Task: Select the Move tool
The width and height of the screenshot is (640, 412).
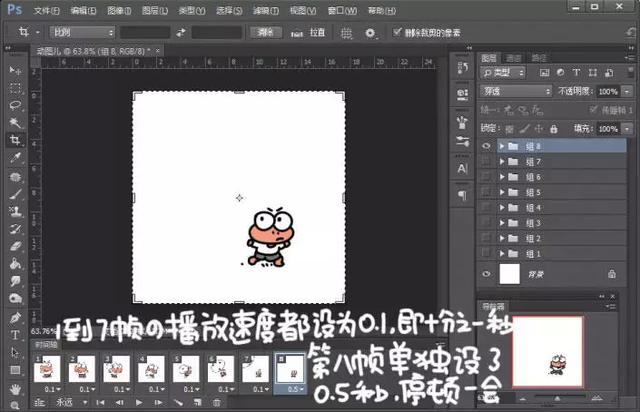Action: tap(15, 71)
